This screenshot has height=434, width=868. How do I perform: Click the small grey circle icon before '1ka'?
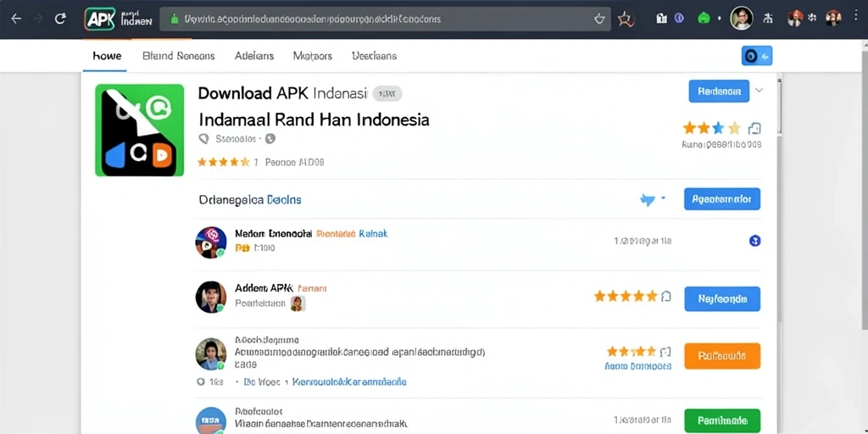pyautogui.click(x=201, y=382)
